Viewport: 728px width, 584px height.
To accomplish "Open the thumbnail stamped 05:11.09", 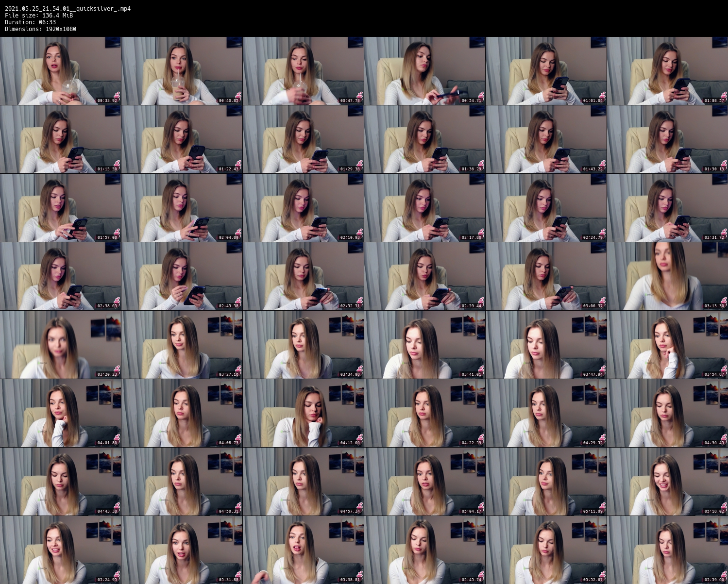I will [546, 482].
